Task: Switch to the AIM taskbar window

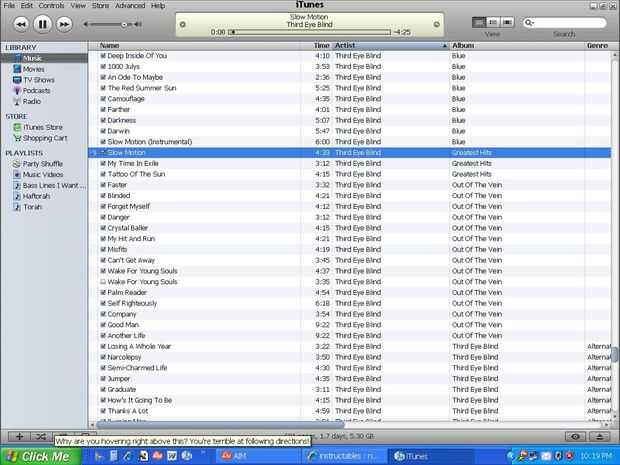Action: tap(259, 456)
